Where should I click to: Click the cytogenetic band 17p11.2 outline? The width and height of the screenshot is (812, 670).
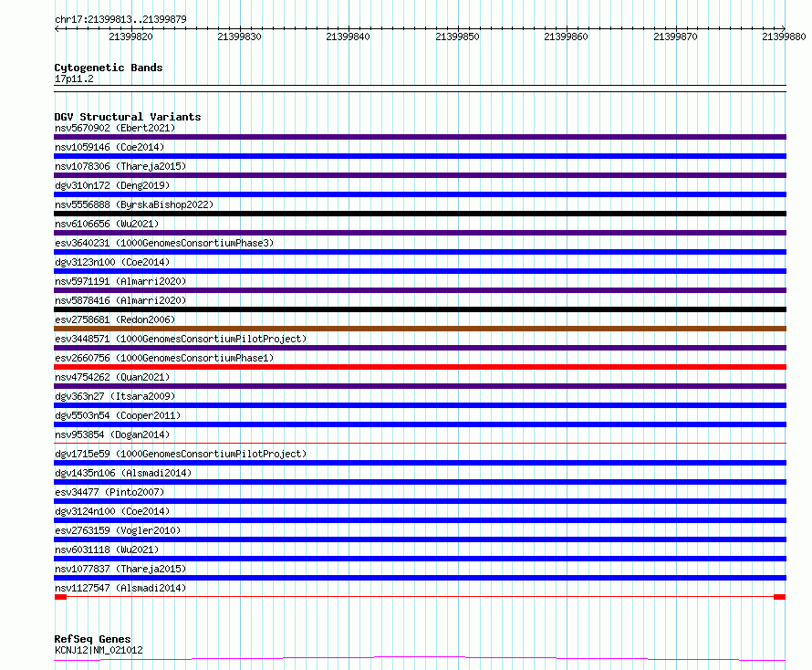coord(420,89)
